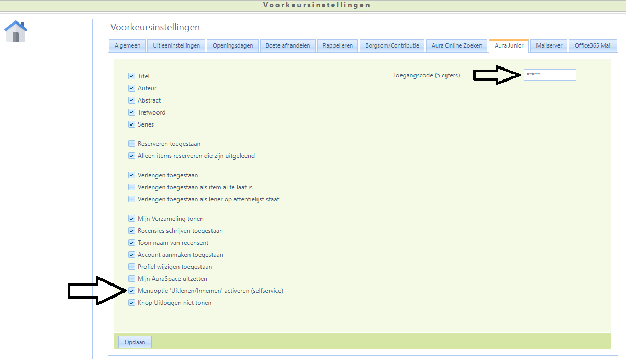626x364 pixels.
Task: Open the Algemeen tab
Action: pyautogui.click(x=127, y=46)
